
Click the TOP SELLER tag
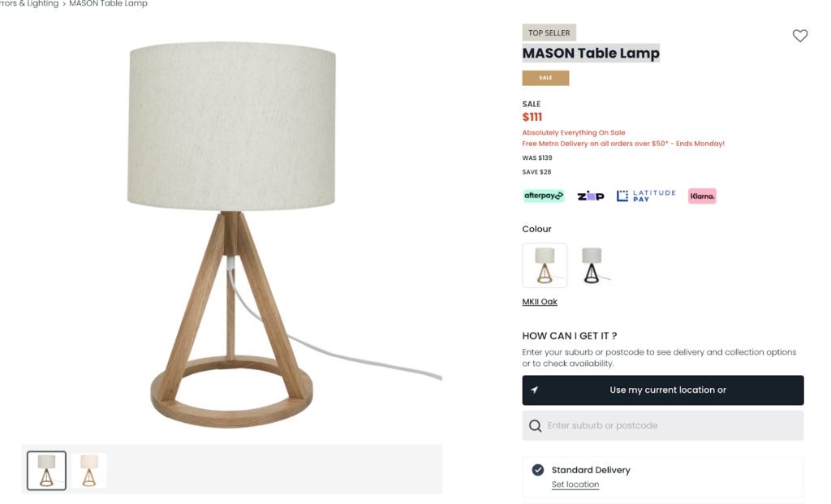coord(549,32)
